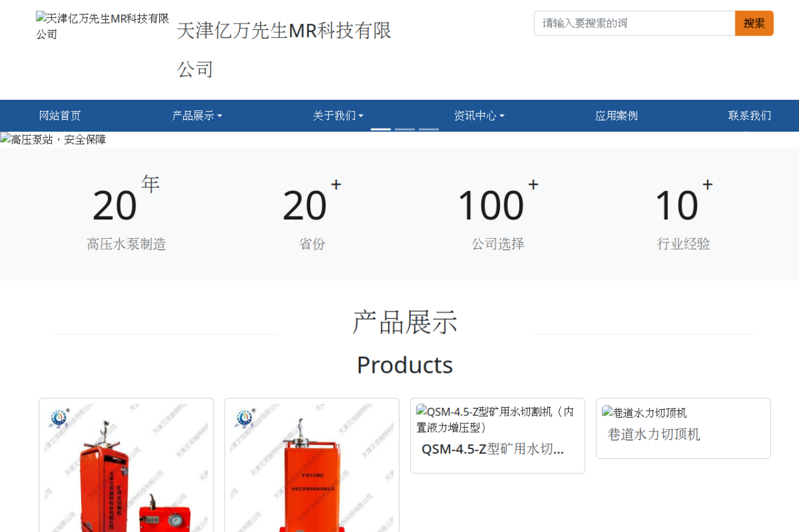Click the 高压泵站，安全保障 banner image

pyautogui.click(x=53, y=140)
